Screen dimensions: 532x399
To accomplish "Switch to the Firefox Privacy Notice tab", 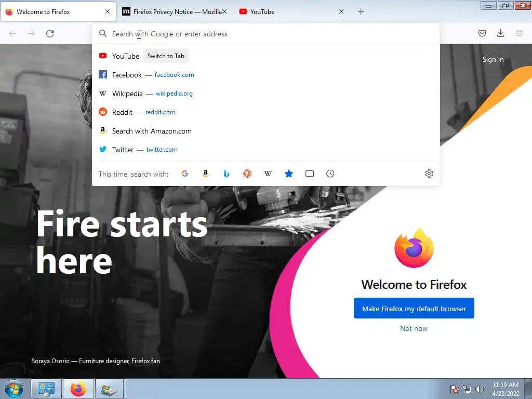I will point(175,12).
